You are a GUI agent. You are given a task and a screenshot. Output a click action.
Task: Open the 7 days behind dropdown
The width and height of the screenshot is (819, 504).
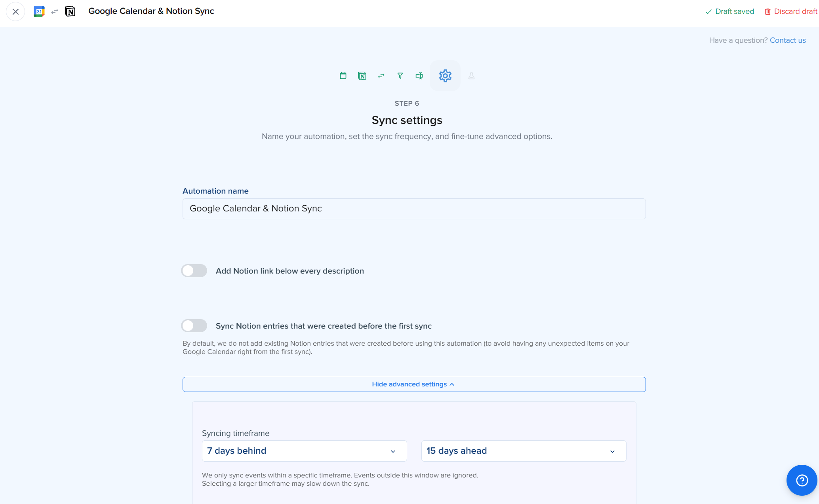304,451
